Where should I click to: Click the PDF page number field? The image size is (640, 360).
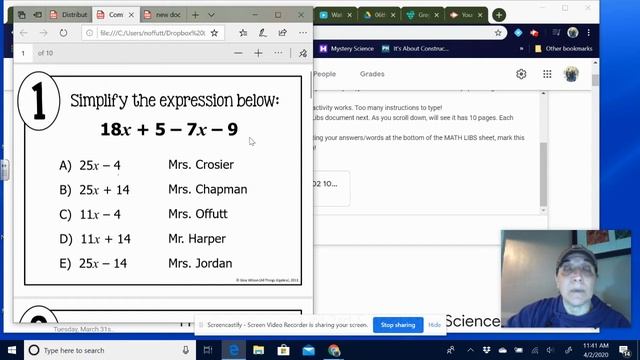[23, 53]
